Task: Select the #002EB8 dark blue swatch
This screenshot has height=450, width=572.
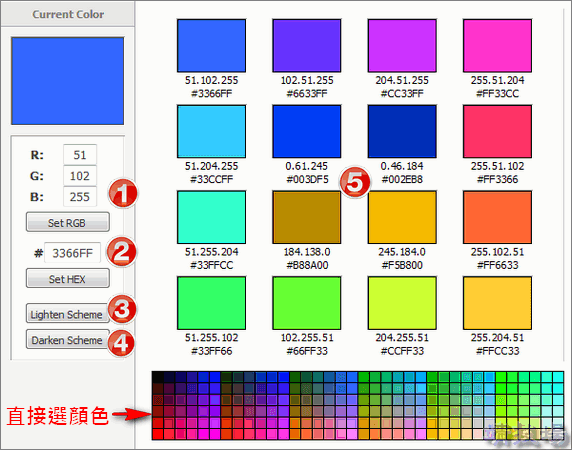Action: (402, 131)
